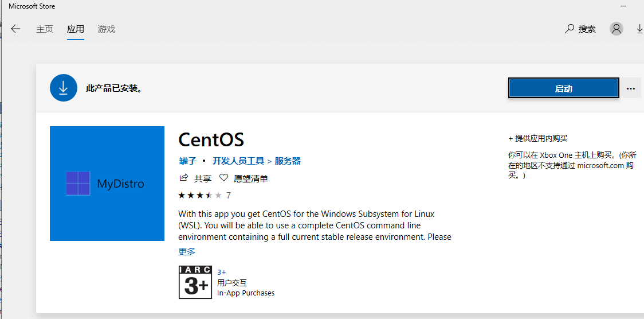Click the IARC 3+ rating badge
644x319 pixels.
(x=195, y=282)
